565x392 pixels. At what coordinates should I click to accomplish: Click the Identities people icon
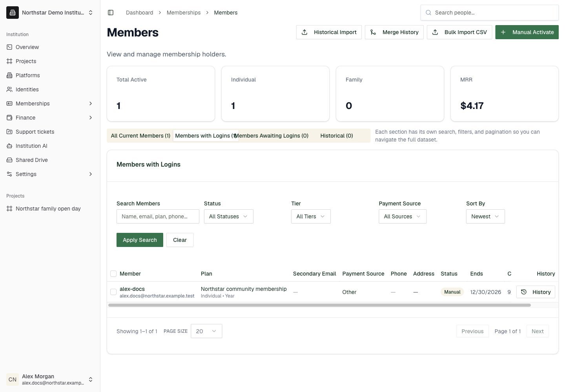tap(9, 89)
